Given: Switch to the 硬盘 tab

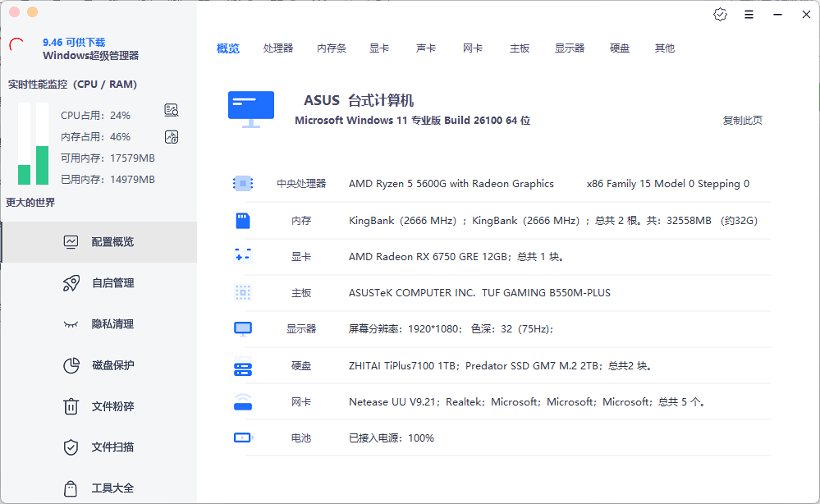Looking at the screenshot, I should pyautogui.click(x=619, y=48).
